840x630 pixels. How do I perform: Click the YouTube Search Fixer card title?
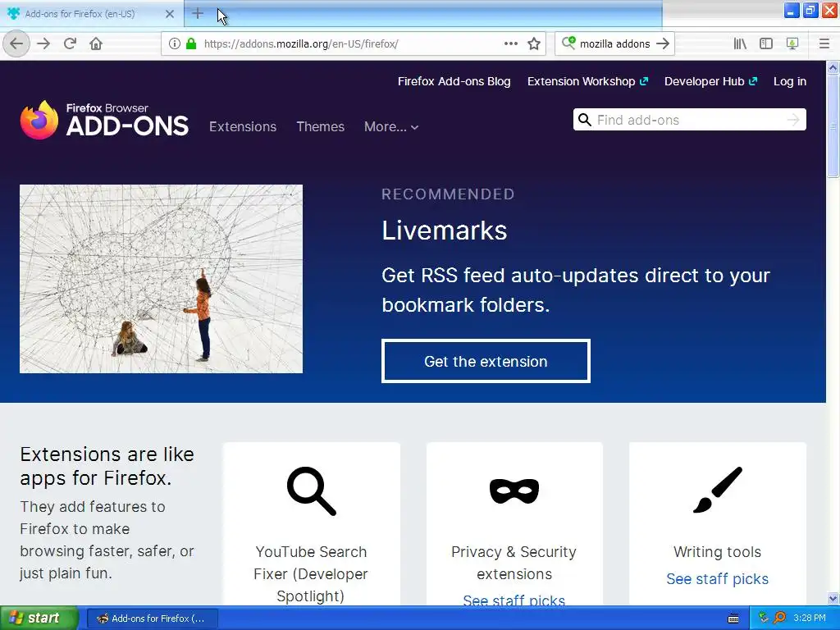pyautogui.click(x=311, y=573)
